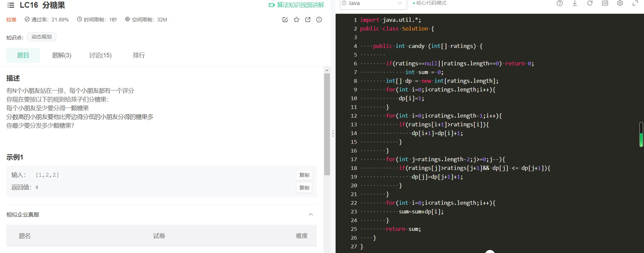Click the 示例1 heading
This screenshot has width=644, height=253.
tap(15, 157)
